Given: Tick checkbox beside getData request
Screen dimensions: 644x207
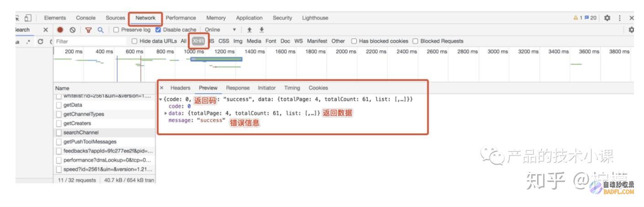Looking at the screenshot, I should pos(58,105).
